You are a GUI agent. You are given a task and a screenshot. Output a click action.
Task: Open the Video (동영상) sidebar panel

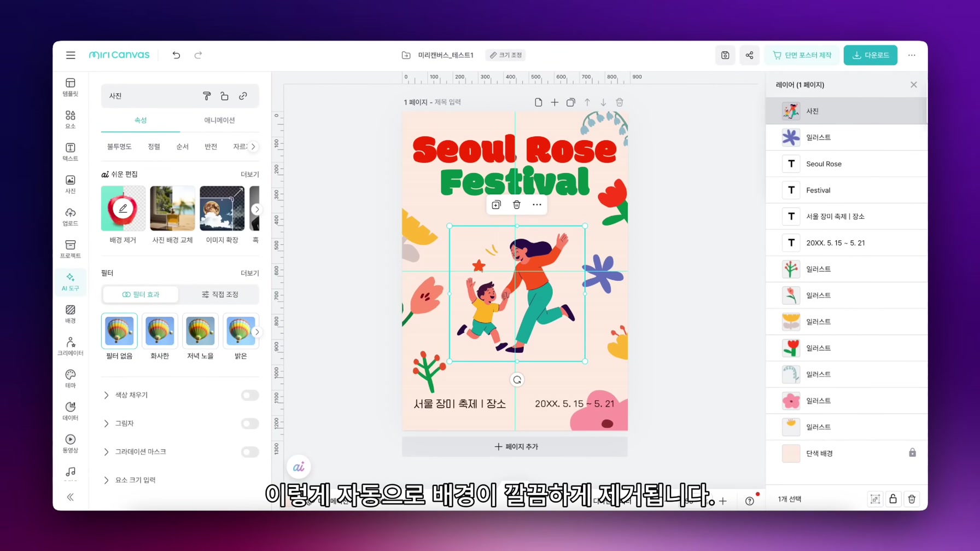[x=71, y=444]
